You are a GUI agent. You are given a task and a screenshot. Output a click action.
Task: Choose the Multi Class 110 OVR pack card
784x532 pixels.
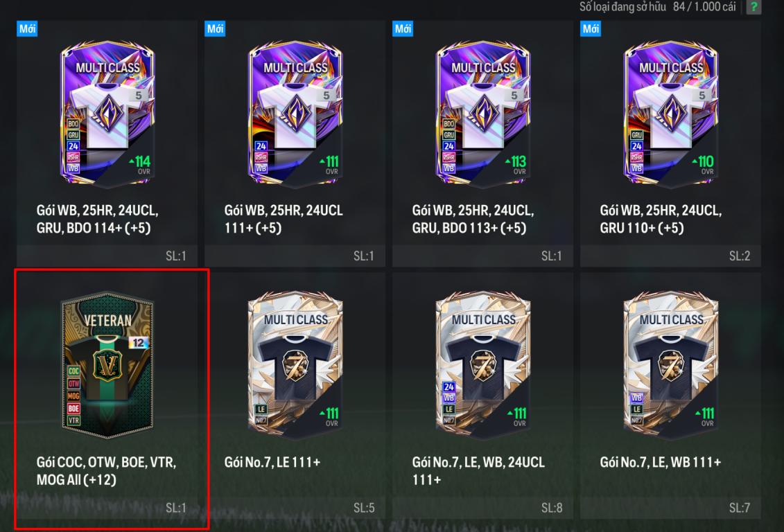(671, 114)
